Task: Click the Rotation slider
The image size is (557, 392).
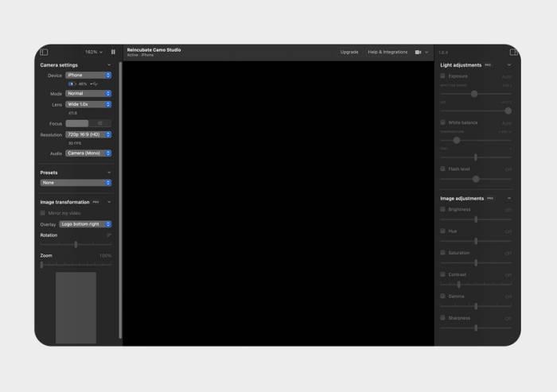Action: click(x=76, y=244)
